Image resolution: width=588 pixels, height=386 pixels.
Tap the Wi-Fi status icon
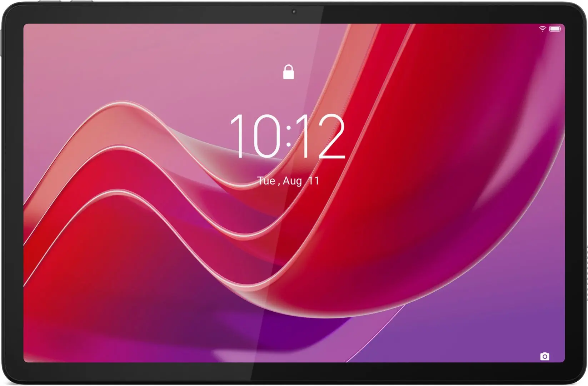543,29
